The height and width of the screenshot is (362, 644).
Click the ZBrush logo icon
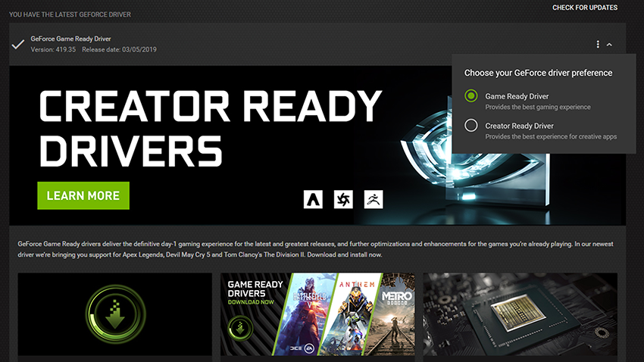click(374, 198)
